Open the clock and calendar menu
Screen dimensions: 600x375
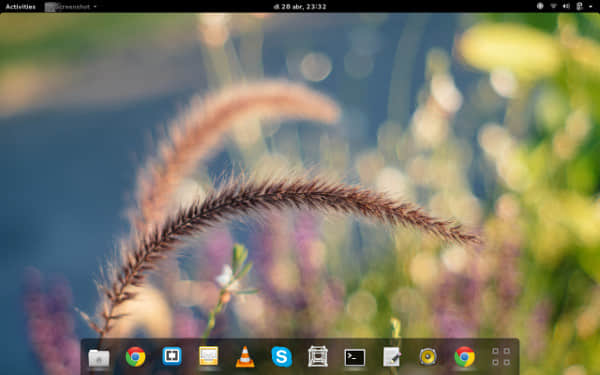[x=300, y=7]
